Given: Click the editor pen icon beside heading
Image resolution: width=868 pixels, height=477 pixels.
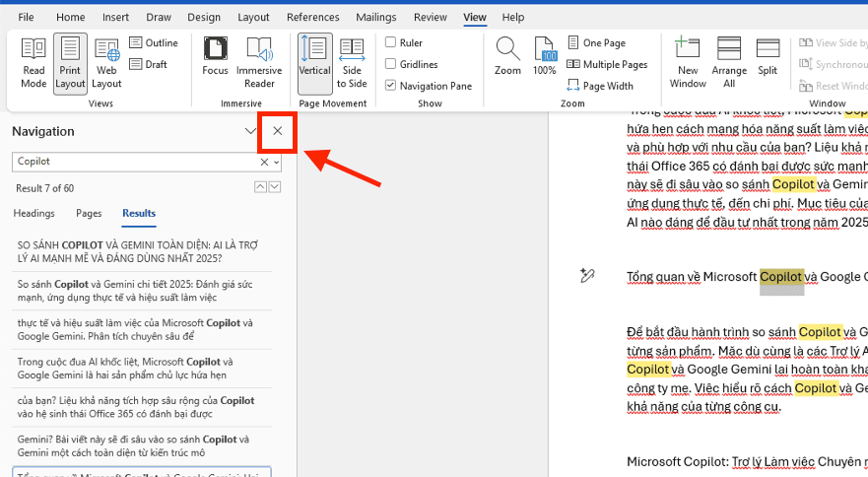Looking at the screenshot, I should point(587,275).
